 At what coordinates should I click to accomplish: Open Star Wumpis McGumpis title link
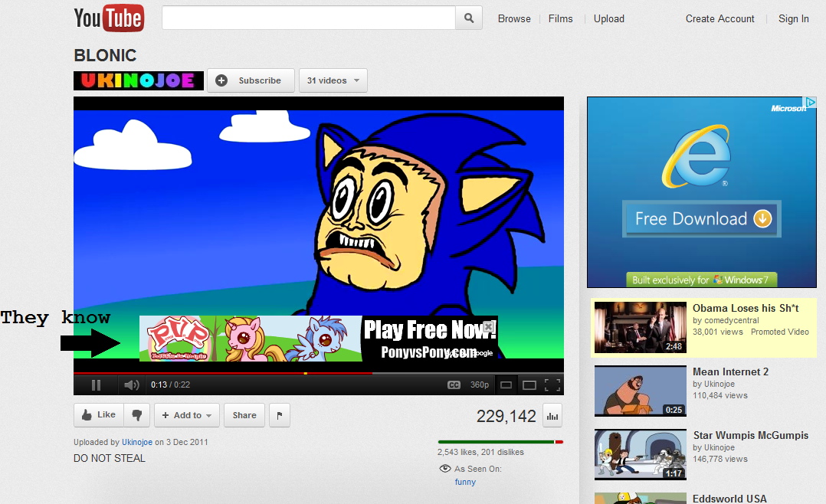tap(751, 435)
